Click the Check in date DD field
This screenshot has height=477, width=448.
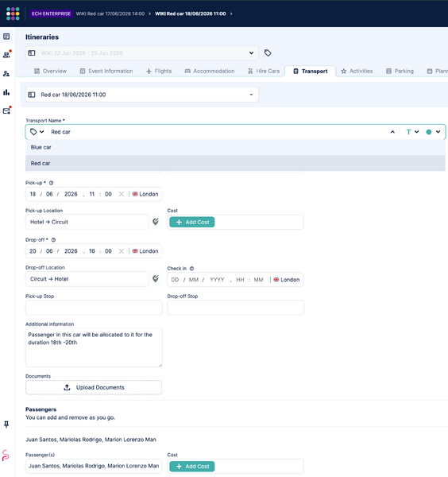point(175,280)
